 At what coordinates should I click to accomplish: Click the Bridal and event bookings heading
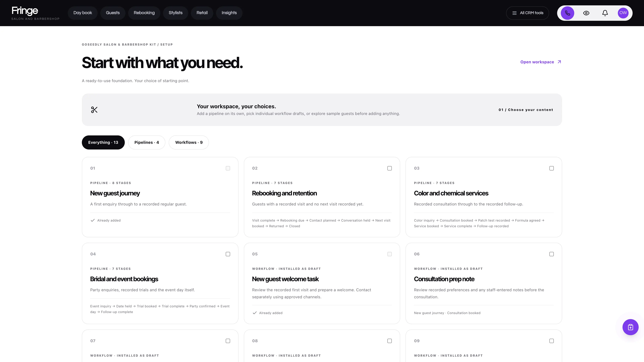tap(124, 279)
